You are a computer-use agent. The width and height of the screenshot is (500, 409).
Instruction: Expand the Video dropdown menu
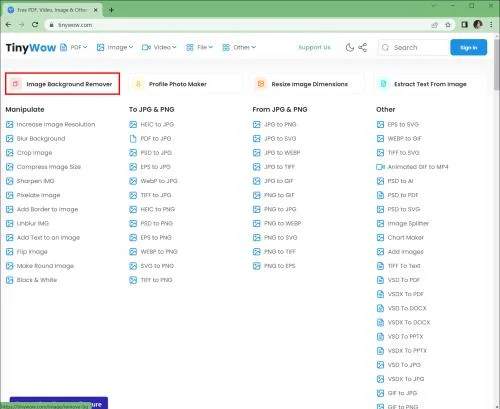[x=159, y=47]
